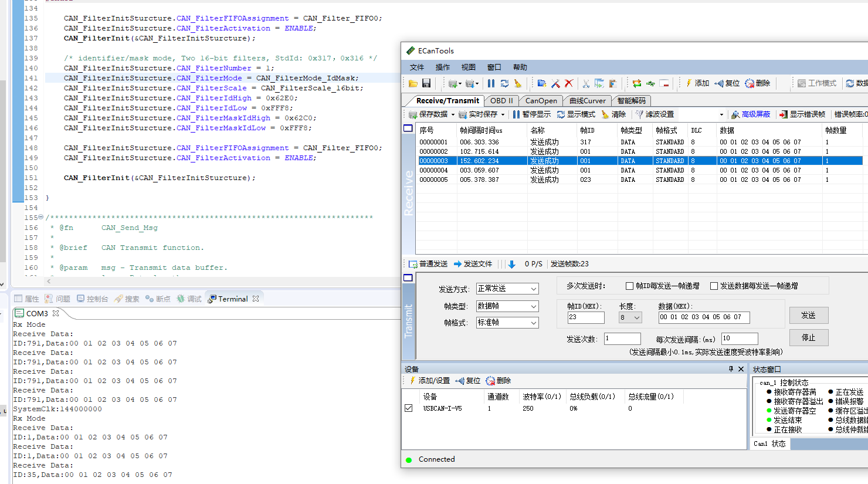Viewport: 868px width, 484px height.
Task: Pin the 设备 panel with pushpin icon
Action: pyautogui.click(x=731, y=369)
